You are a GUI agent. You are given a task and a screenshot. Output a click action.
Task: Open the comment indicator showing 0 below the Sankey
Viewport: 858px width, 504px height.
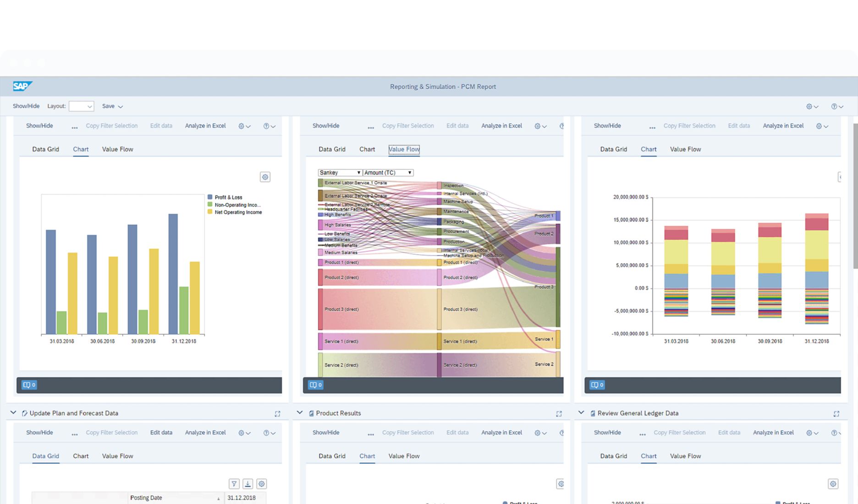click(x=315, y=385)
